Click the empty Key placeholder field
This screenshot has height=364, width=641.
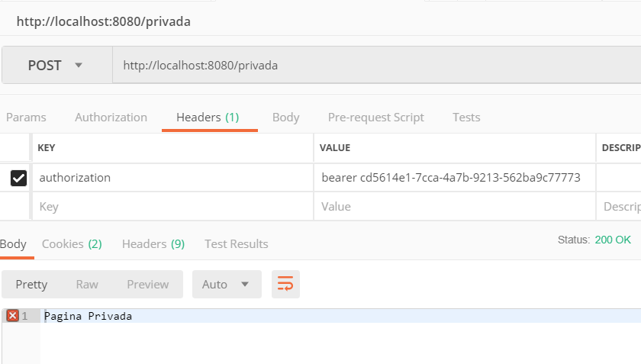172,206
